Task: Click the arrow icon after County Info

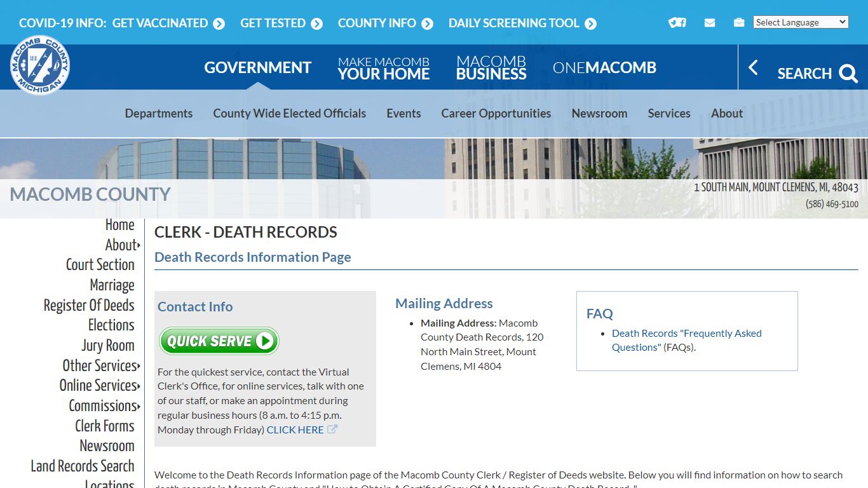Action: tap(427, 24)
